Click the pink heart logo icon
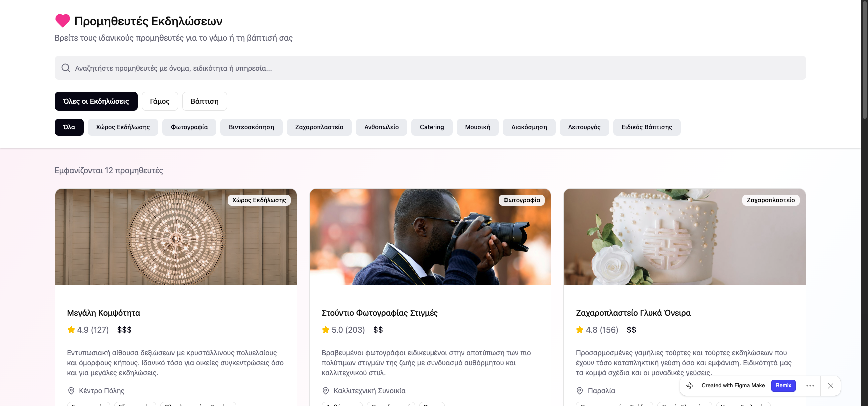868x406 pixels. [62, 21]
